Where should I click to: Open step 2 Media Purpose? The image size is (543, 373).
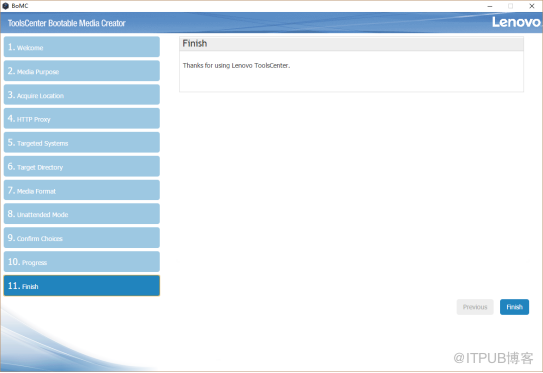tap(82, 71)
